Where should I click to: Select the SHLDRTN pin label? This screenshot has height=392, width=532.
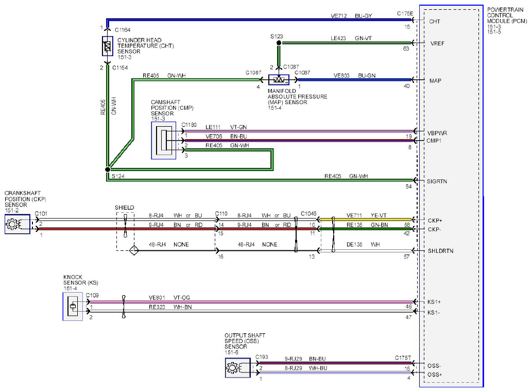click(x=440, y=251)
